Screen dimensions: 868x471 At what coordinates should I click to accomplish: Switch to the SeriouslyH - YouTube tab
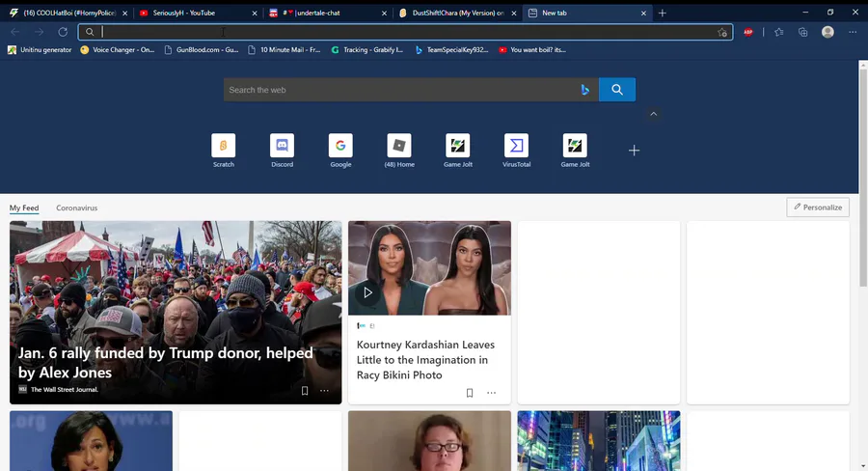pos(193,13)
